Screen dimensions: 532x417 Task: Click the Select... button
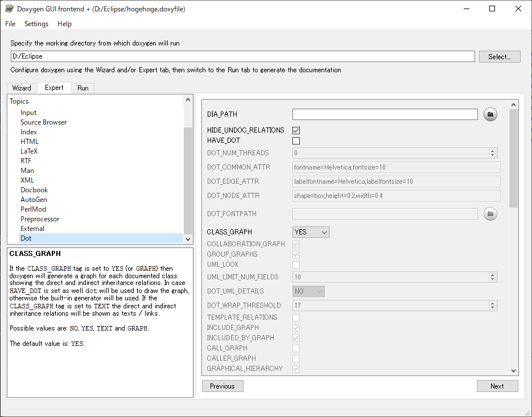click(500, 57)
